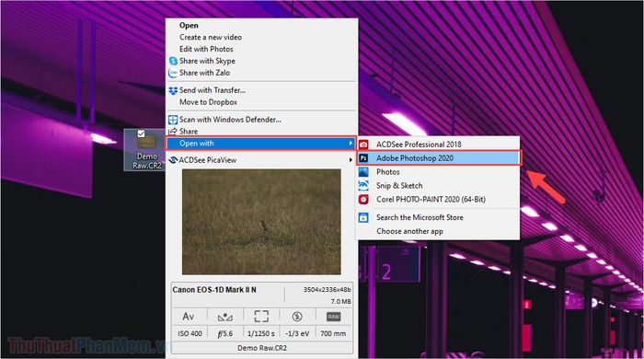
Task: Click the RAW format badge icon
Action: coord(333,317)
